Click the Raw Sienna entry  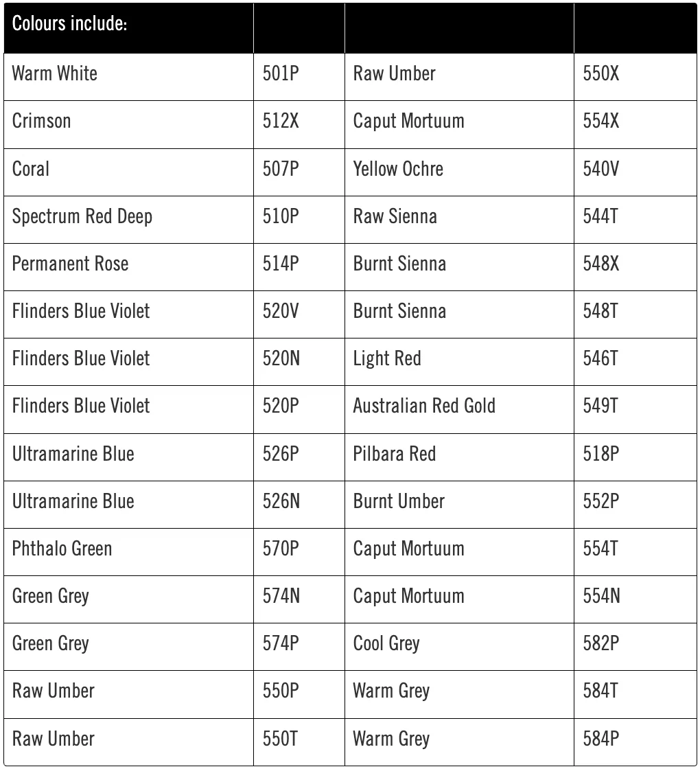tap(395, 216)
